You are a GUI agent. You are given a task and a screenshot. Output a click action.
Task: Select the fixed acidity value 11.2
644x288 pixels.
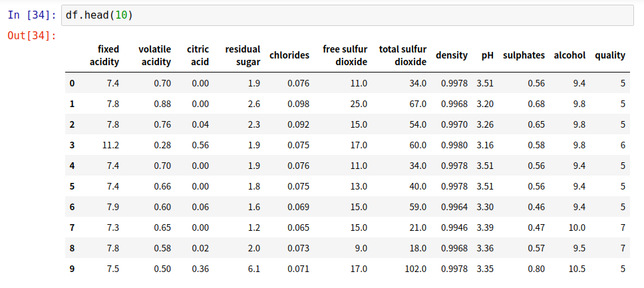click(x=110, y=145)
